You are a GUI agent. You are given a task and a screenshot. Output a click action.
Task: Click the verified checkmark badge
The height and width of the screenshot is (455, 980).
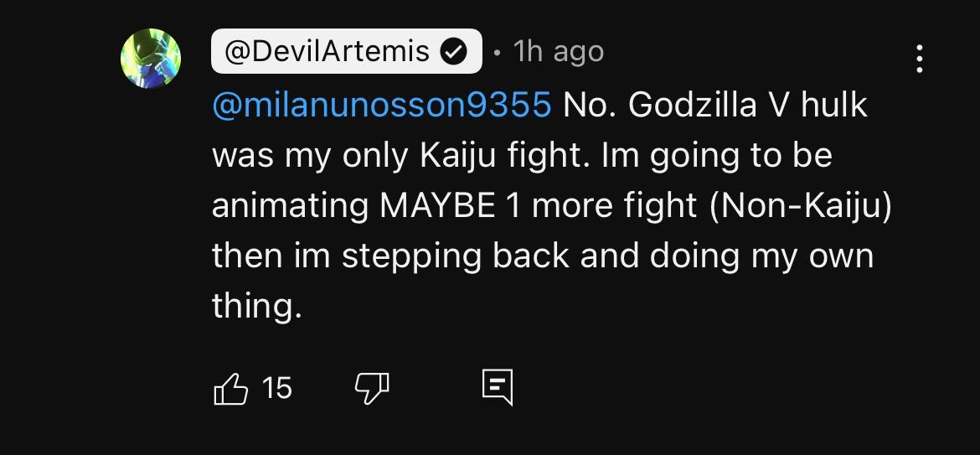453,52
